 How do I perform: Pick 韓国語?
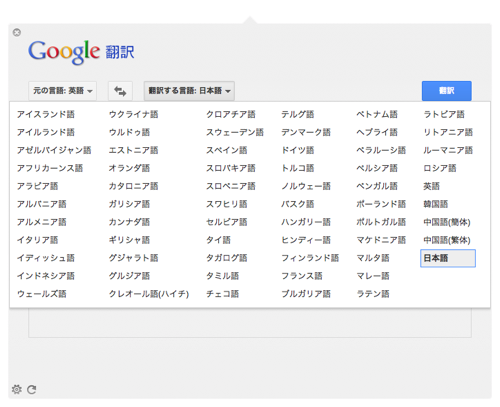[436, 204]
